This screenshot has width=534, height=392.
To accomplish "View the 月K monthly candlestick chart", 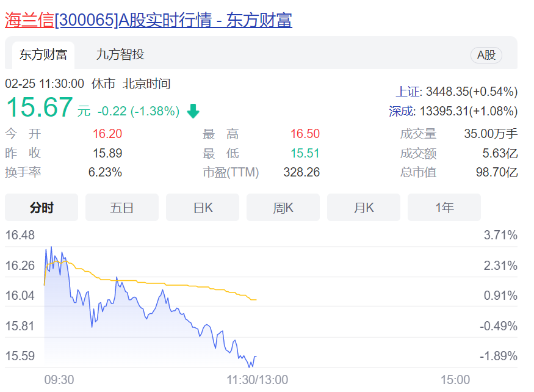I will pos(364,208).
